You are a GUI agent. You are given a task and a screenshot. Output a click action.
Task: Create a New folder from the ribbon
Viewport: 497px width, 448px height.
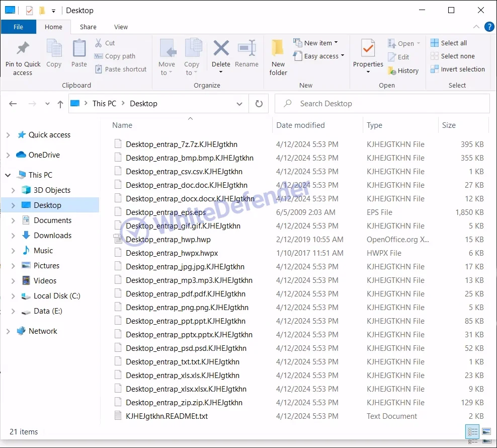278,49
